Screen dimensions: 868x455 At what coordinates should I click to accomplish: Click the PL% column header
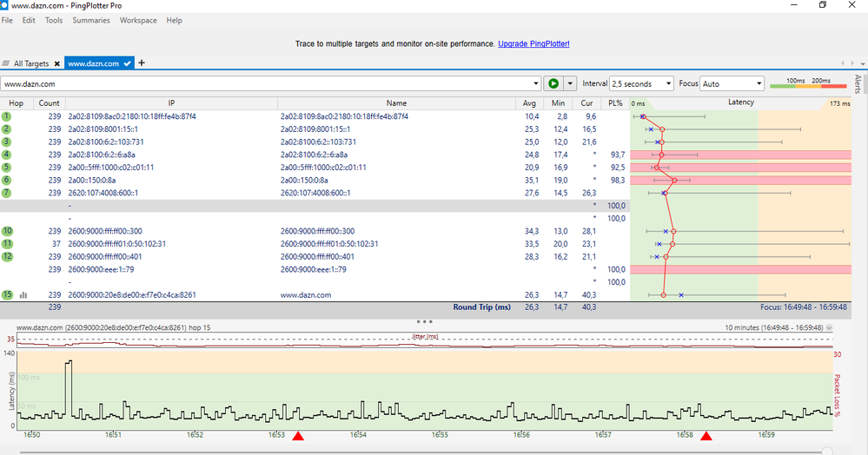click(x=615, y=103)
